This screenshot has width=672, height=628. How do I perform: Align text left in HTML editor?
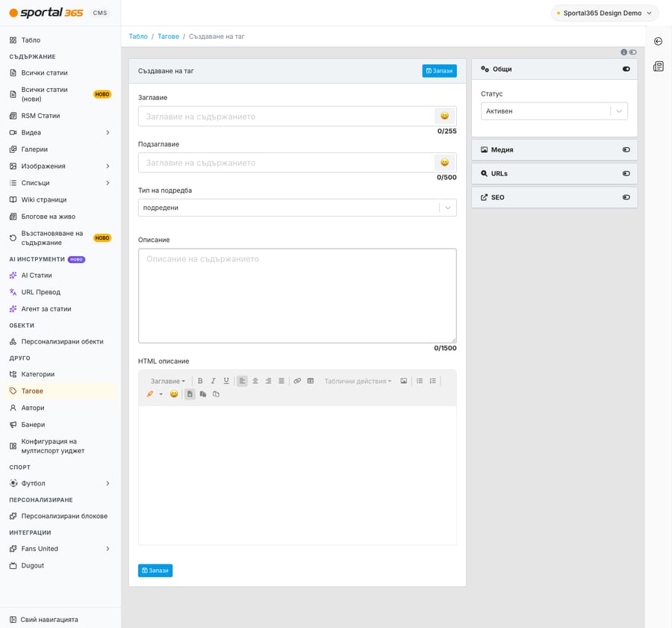pyautogui.click(x=242, y=381)
